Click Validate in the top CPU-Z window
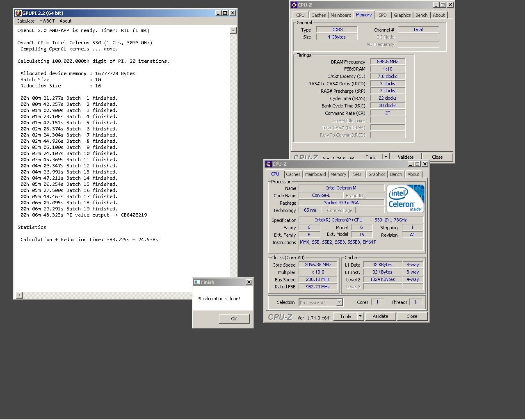The image size is (525, 420). [406, 157]
